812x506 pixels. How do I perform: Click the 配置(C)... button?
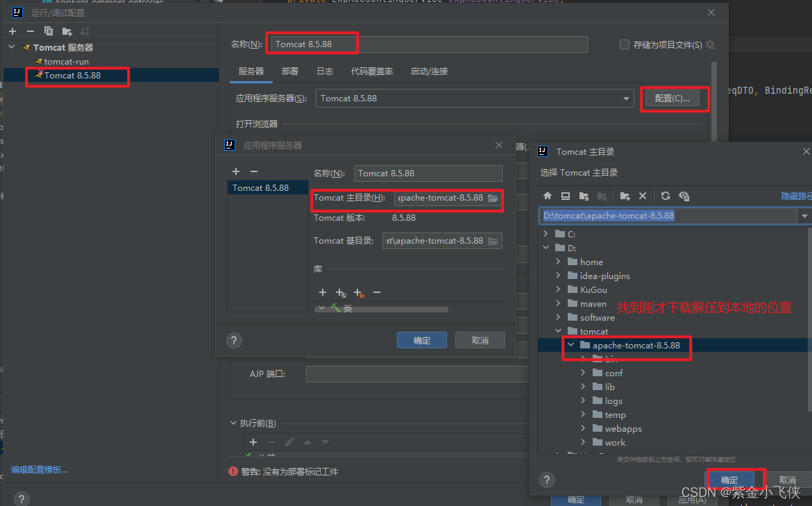pos(673,99)
